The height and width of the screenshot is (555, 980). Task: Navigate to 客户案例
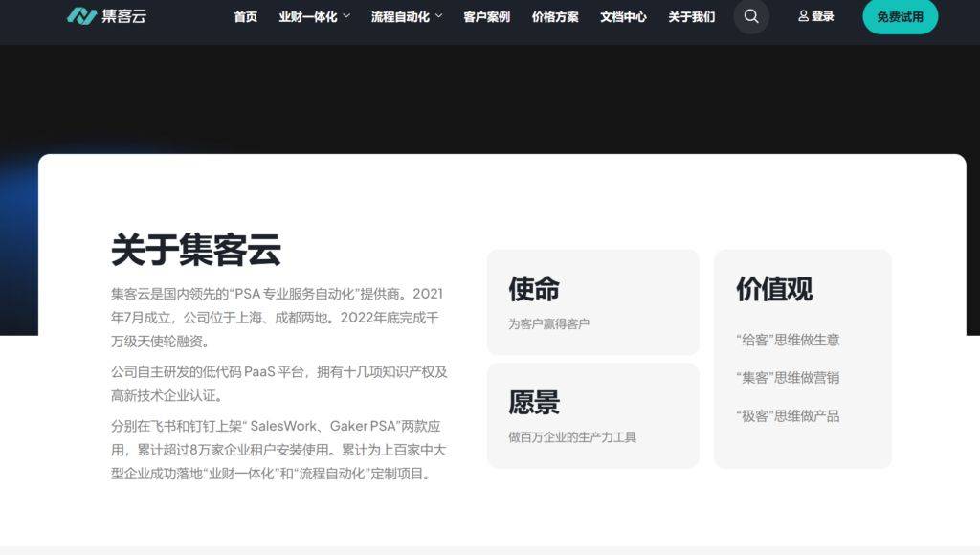[485, 16]
